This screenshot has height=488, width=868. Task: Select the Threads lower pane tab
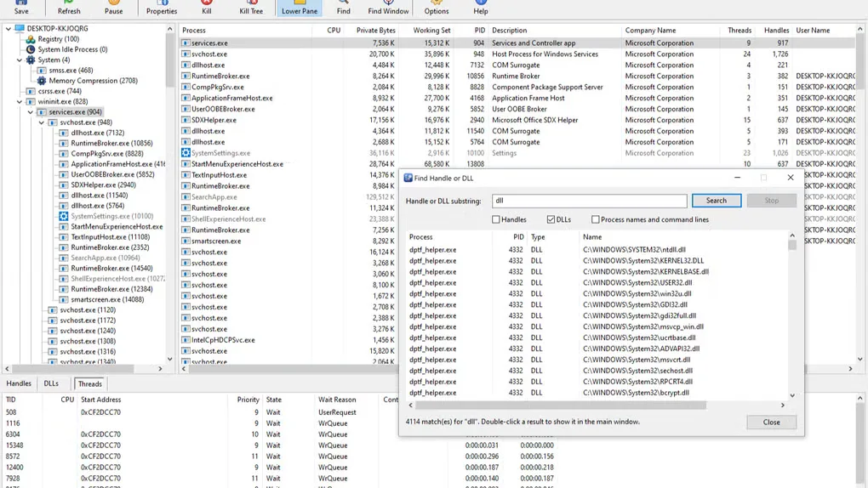pos(89,383)
